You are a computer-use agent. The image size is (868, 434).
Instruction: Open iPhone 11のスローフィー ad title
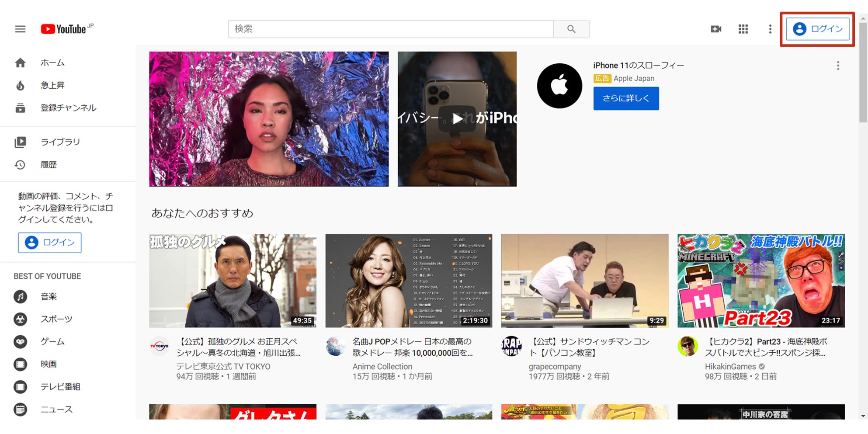point(639,66)
